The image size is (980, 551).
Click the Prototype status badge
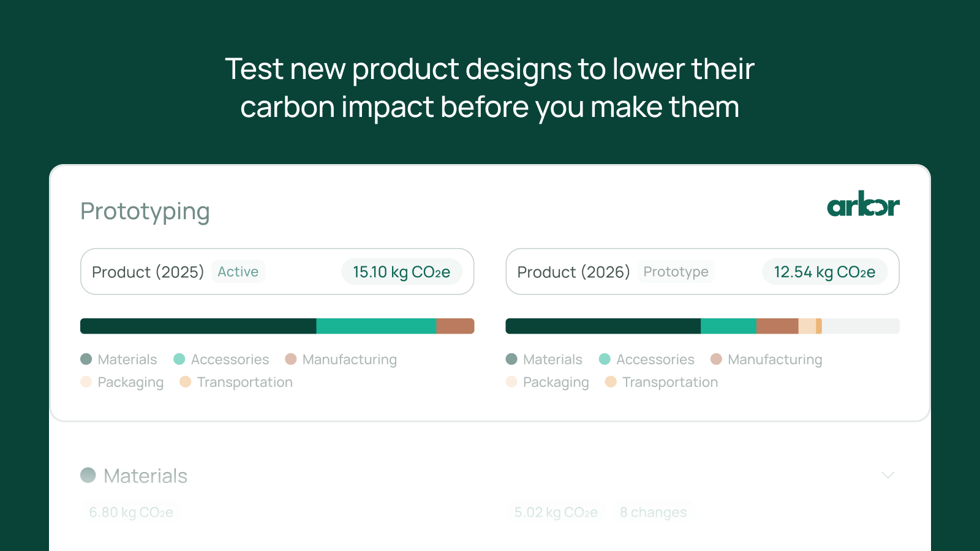click(676, 271)
